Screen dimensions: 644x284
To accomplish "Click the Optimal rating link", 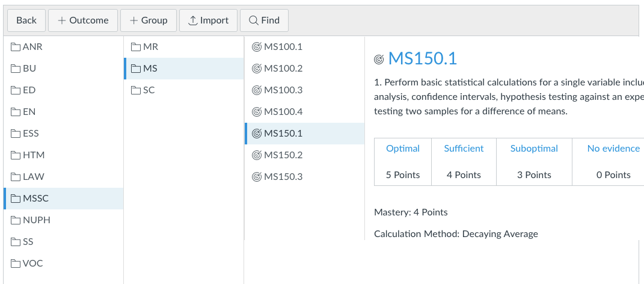I will pyautogui.click(x=403, y=149).
